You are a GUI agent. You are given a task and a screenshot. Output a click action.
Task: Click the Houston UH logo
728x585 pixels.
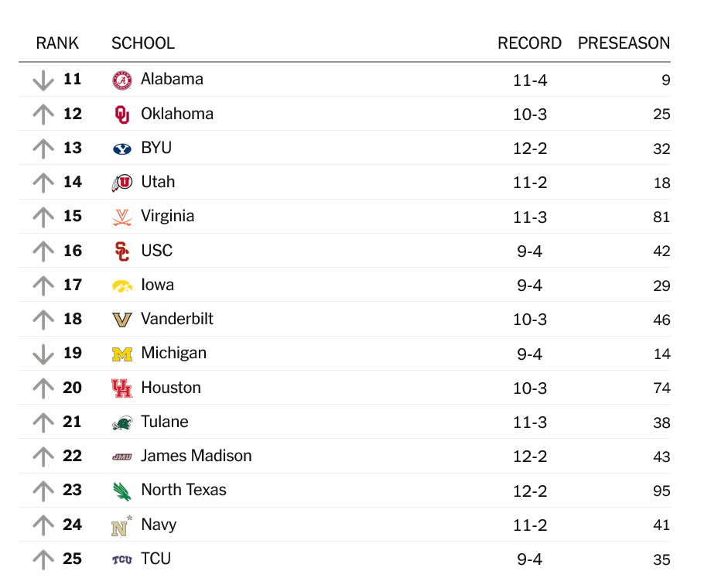click(x=121, y=388)
